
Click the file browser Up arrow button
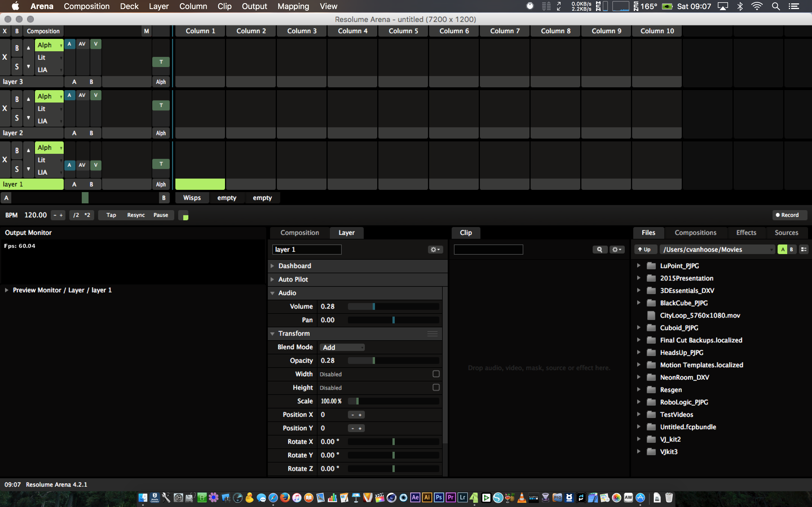point(644,250)
